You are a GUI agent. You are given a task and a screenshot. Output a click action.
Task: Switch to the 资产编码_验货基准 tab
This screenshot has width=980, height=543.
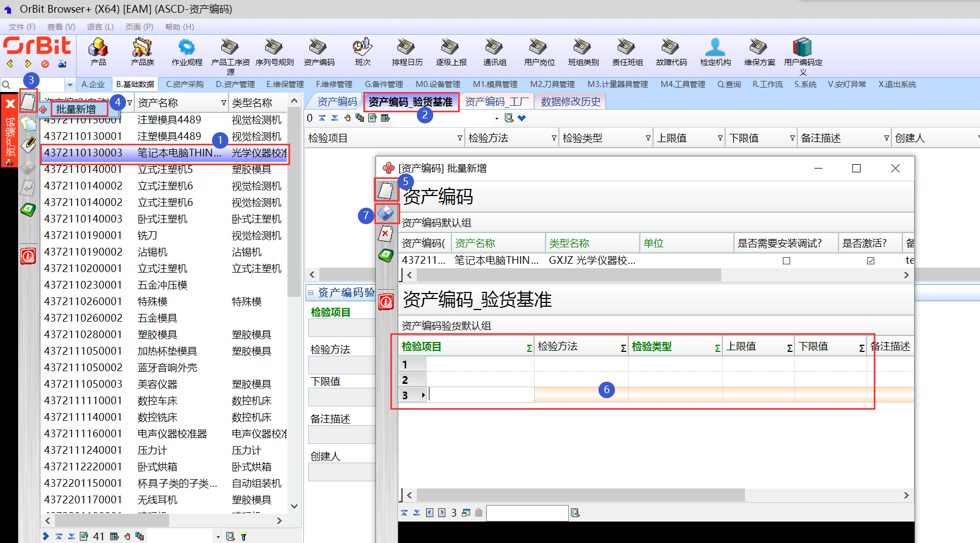tap(410, 102)
